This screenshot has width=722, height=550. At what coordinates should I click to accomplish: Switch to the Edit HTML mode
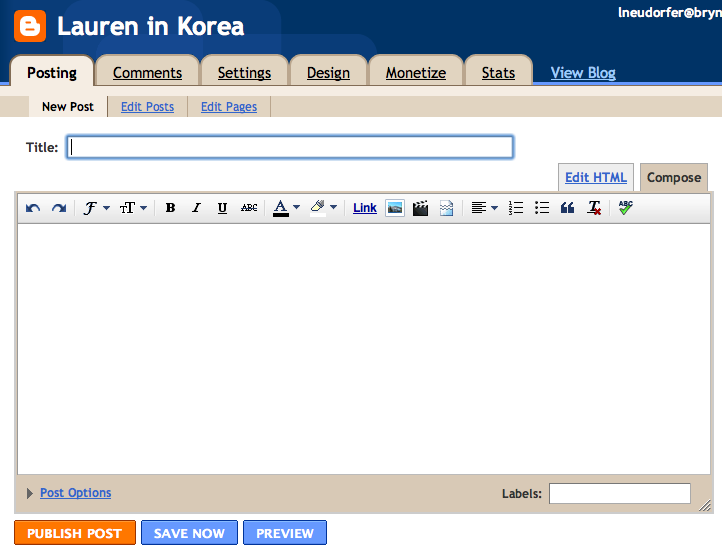[596, 177]
